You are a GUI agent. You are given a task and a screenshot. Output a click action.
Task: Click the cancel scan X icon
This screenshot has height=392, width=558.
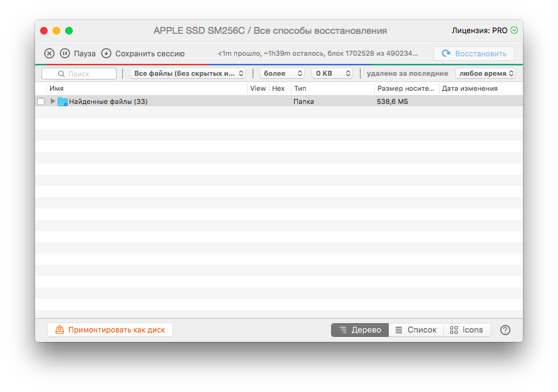[49, 53]
